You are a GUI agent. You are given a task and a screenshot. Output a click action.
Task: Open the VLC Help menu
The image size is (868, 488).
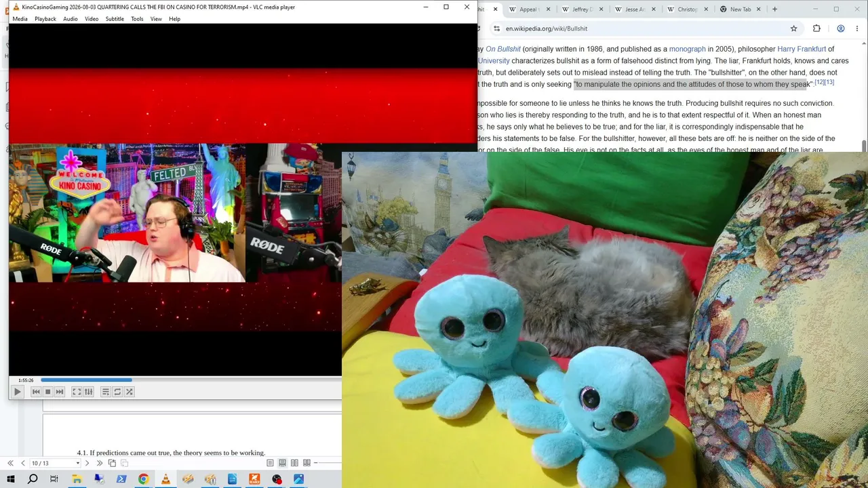coord(174,19)
